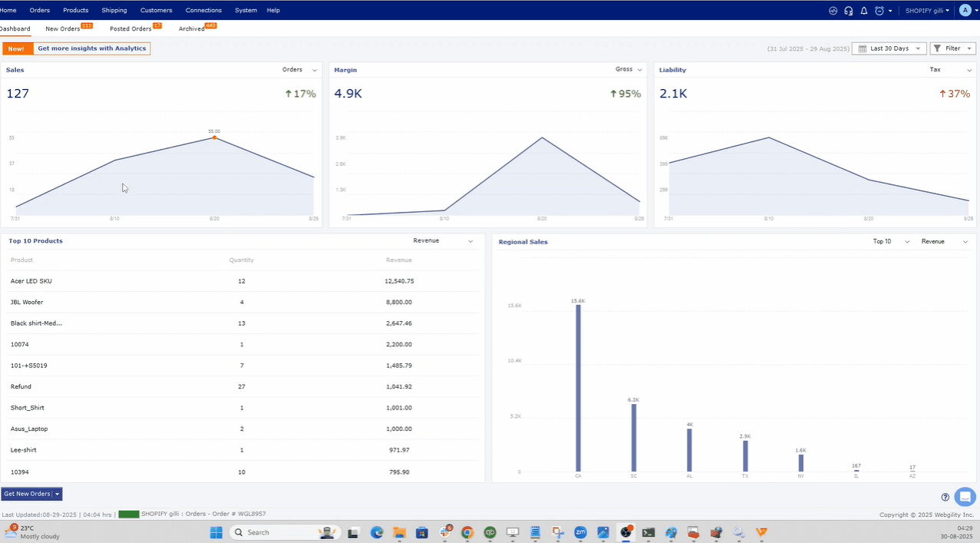This screenshot has height=543, width=980.
Task: Click Get more insights with Analytics
Action: pyautogui.click(x=91, y=48)
